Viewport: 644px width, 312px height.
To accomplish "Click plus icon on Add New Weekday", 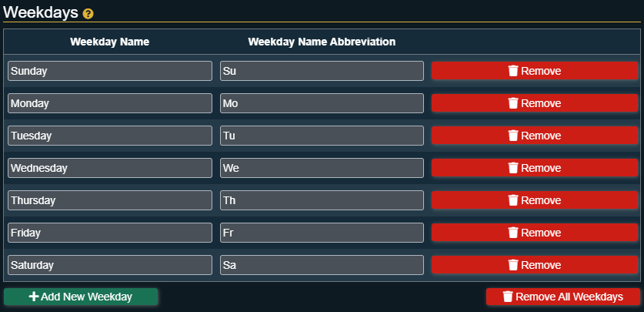I will [34, 297].
